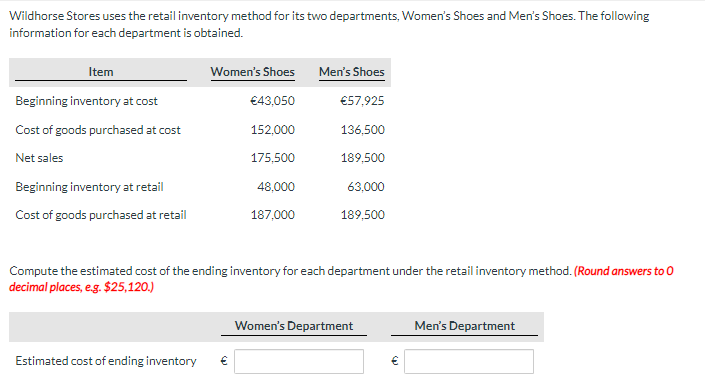705x391 pixels.
Task: Click 'Cost of goods purchased at cost' label
Action: coord(98,130)
